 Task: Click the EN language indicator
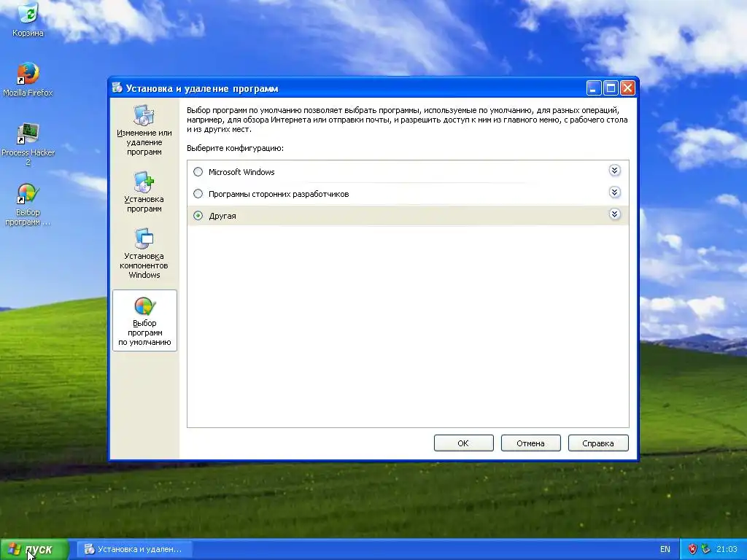[x=665, y=550]
